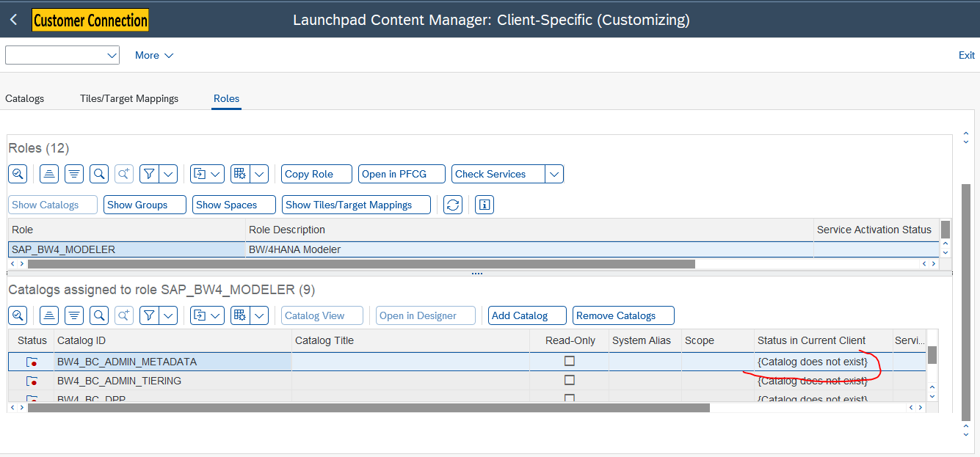Click the export icon in Roles toolbar

click(200, 174)
